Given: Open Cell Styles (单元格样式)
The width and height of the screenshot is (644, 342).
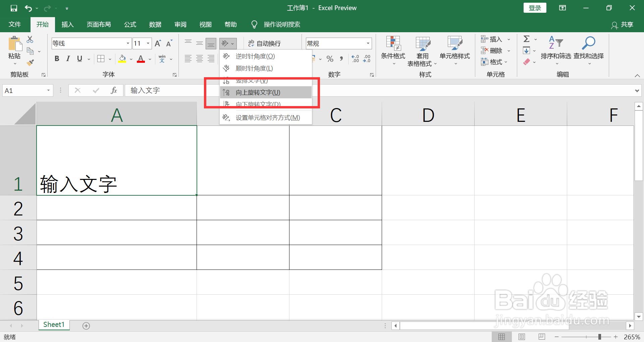Looking at the screenshot, I should click(x=455, y=51).
